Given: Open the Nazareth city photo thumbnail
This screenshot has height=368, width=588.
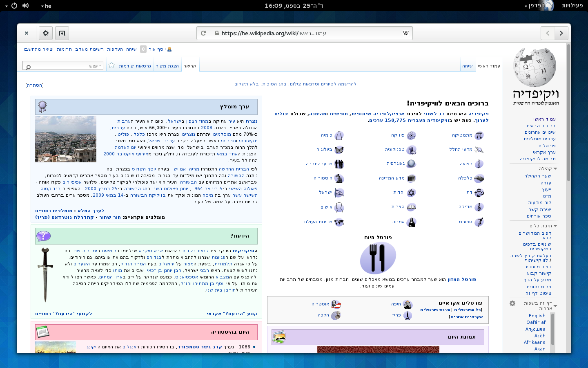Looking at the screenshot, I should point(66,139).
